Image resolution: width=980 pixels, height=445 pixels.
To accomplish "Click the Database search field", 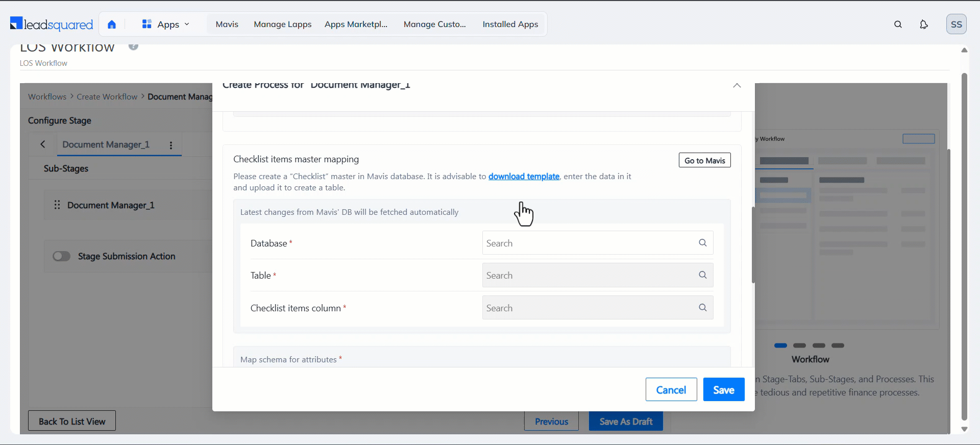I will pos(597,243).
